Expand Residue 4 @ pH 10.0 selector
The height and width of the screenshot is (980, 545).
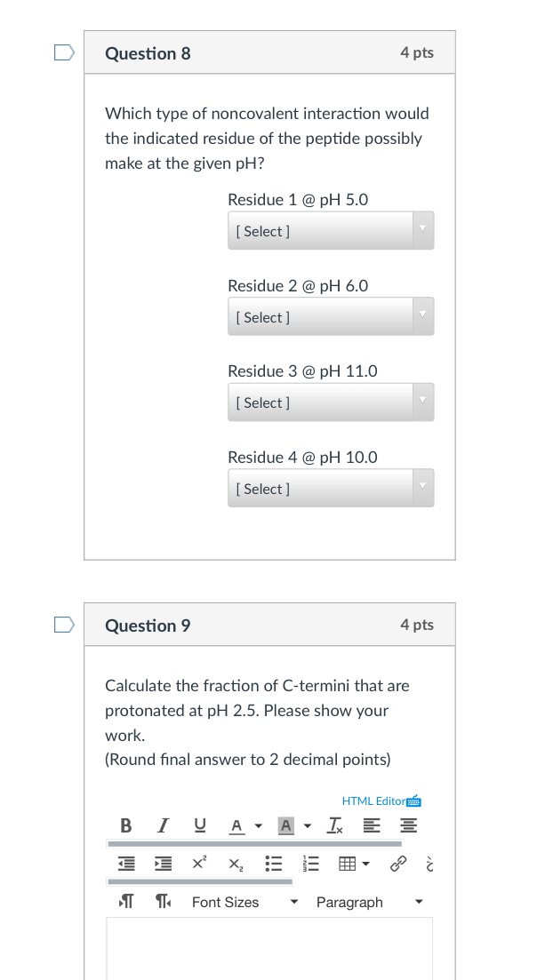point(331,489)
